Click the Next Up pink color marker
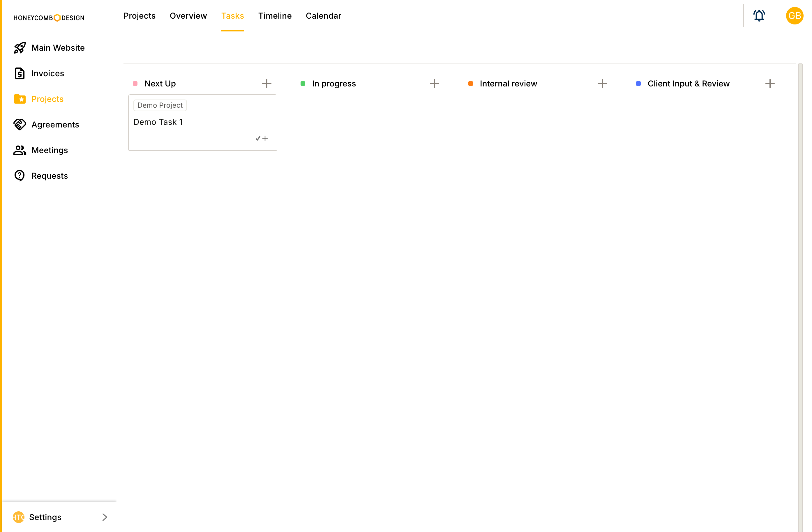The image size is (812, 532). point(135,84)
